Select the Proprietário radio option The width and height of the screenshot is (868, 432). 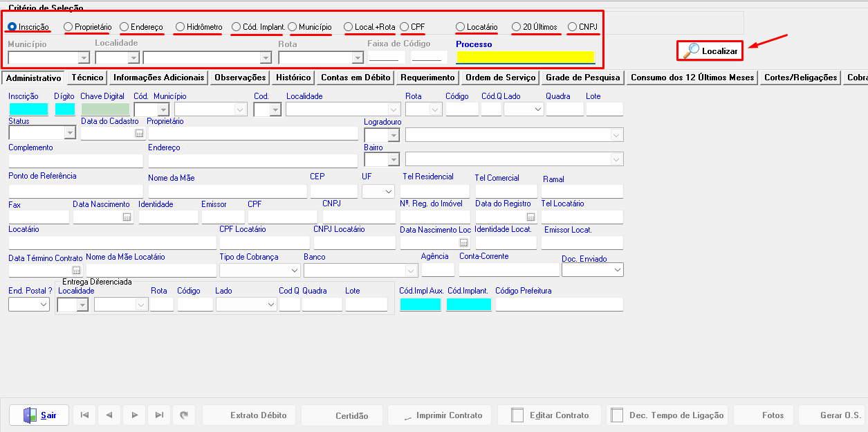tap(68, 27)
